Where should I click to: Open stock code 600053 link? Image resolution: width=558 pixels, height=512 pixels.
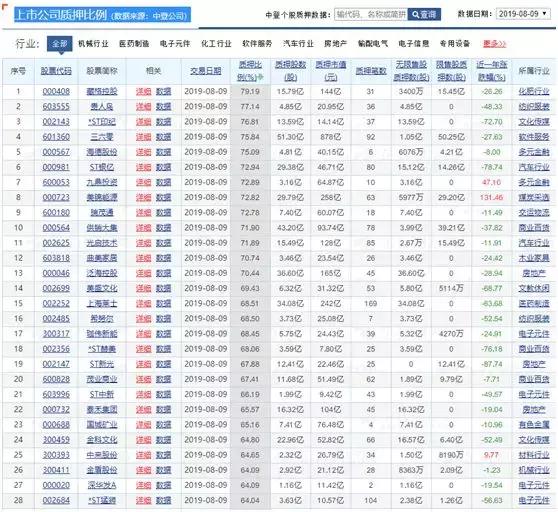[56, 182]
